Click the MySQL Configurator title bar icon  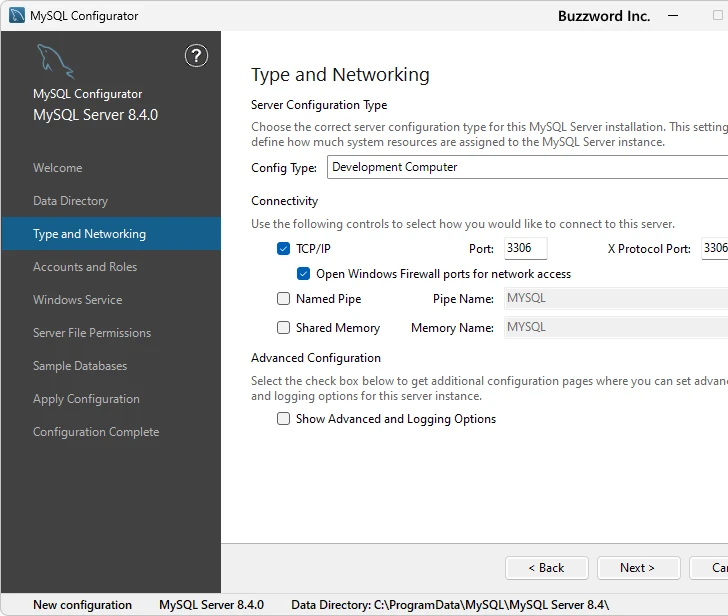pyautogui.click(x=17, y=16)
